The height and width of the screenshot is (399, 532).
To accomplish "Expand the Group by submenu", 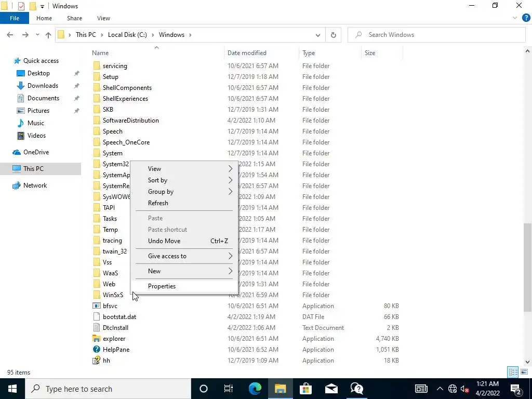I will [x=184, y=192].
